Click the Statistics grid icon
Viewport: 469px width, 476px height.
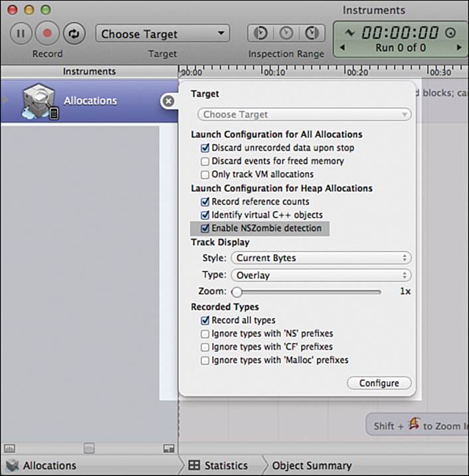coord(194,465)
